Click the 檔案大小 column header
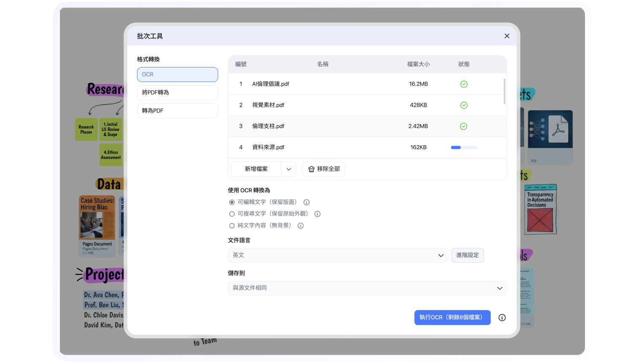Viewport: 644px width, 362px height. [x=419, y=64]
